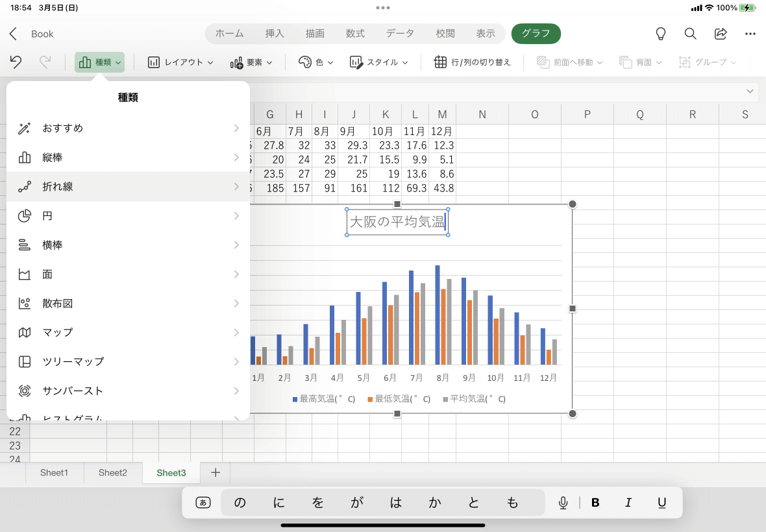This screenshot has height=532, width=766.
Task: Click the chart bottom-middle resize handle
Action: click(x=397, y=414)
